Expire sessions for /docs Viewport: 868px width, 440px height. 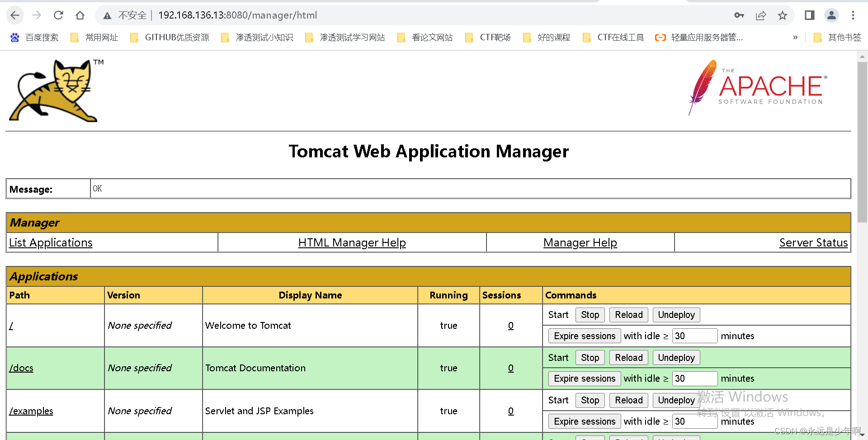click(x=585, y=378)
